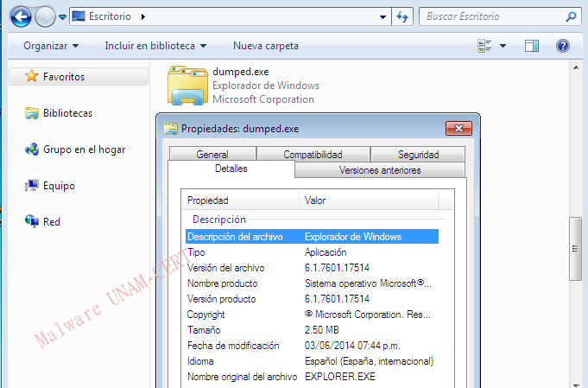Click the magnifier search icon
This screenshot has width=588, height=388.
[571, 16]
